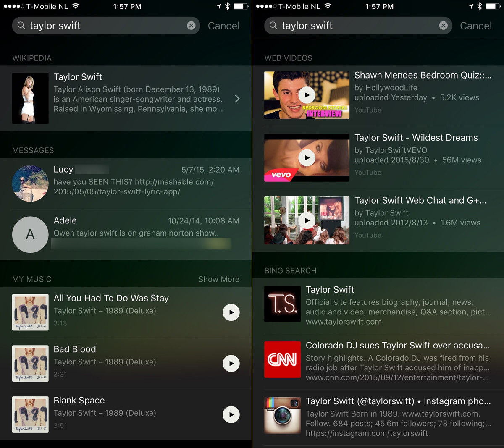
Task: Play the Blank Space track
Action: click(x=231, y=415)
